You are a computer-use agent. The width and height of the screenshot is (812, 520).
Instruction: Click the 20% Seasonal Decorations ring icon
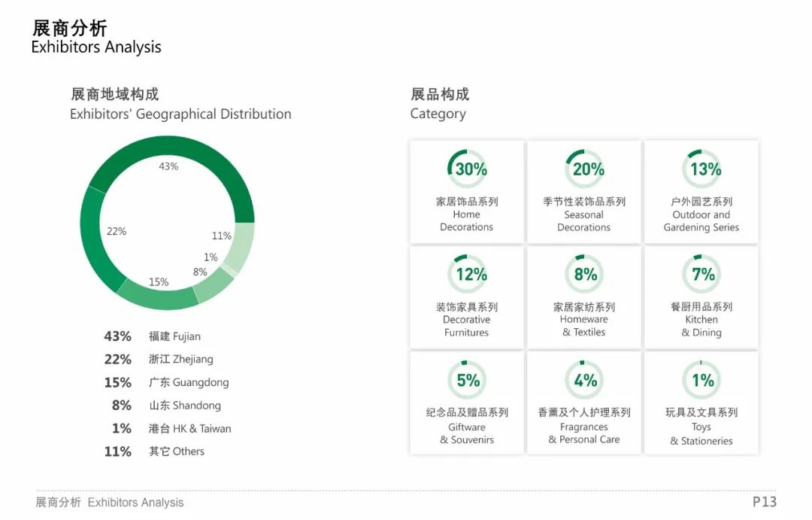(584, 169)
